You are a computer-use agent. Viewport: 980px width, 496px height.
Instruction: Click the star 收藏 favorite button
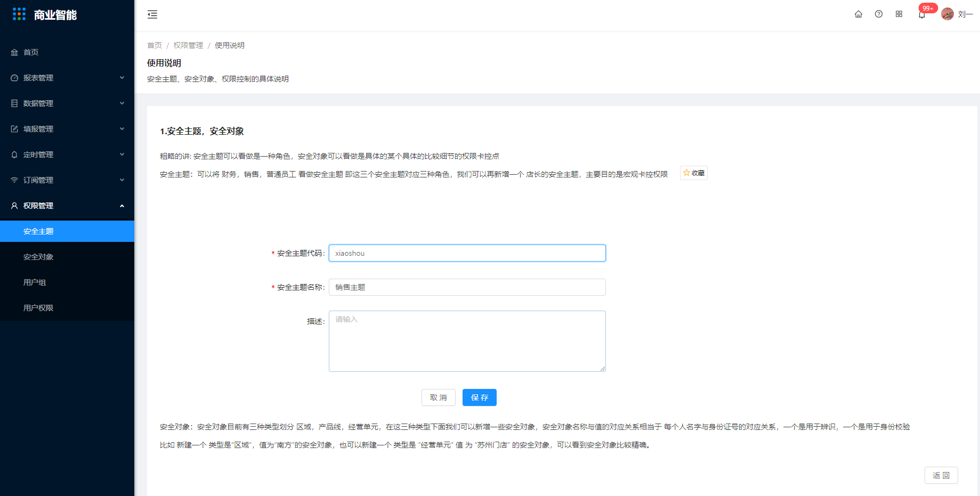694,173
